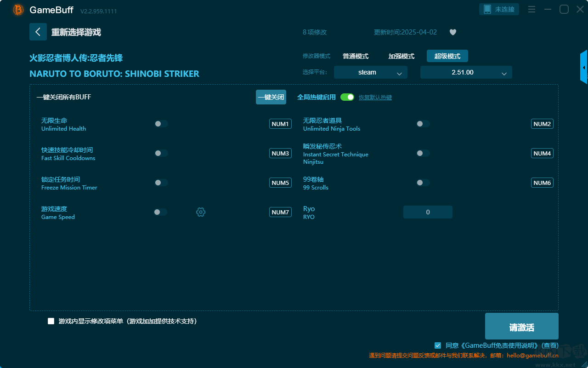Toggle Unlimited Health switch
The image size is (588, 368).
(161, 124)
